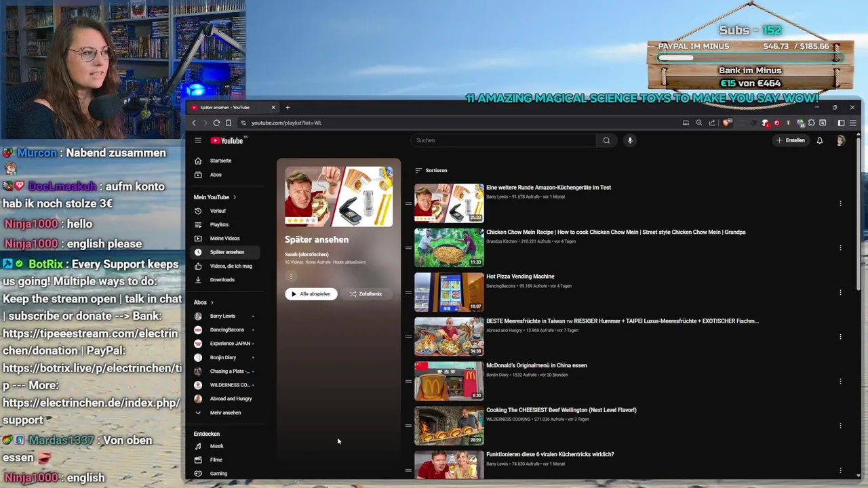This screenshot has height=488, width=868.
Task: Expand the Mein YouTube section
Action: [215, 197]
